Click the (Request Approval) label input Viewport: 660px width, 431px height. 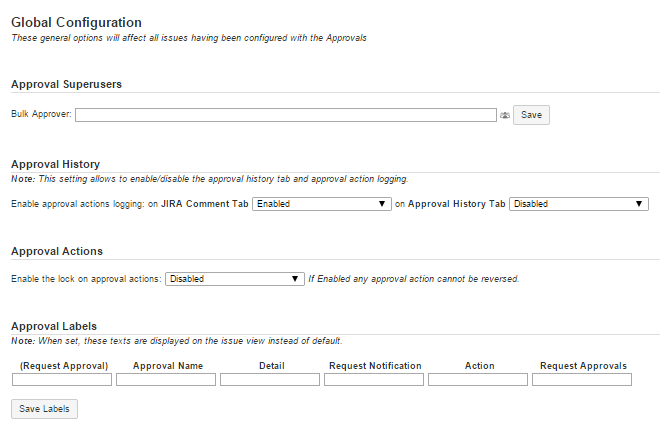pyautogui.click(x=62, y=380)
